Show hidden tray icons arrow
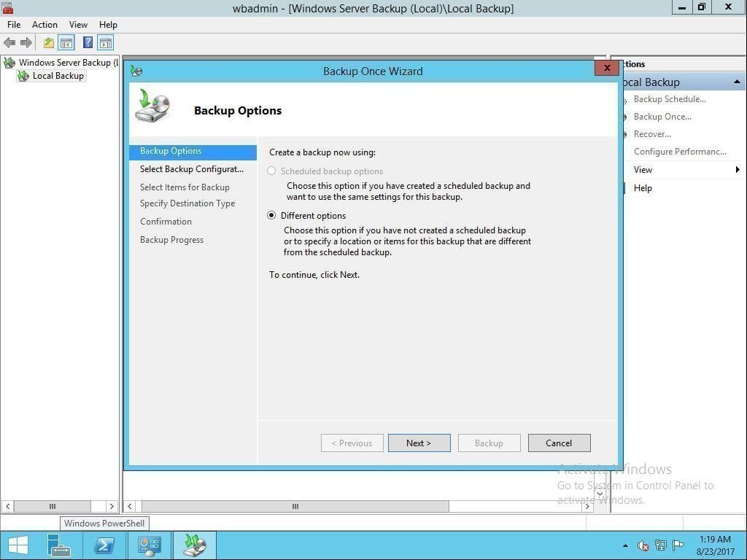Image resolution: width=747 pixels, height=560 pixels. pos(625,545)
